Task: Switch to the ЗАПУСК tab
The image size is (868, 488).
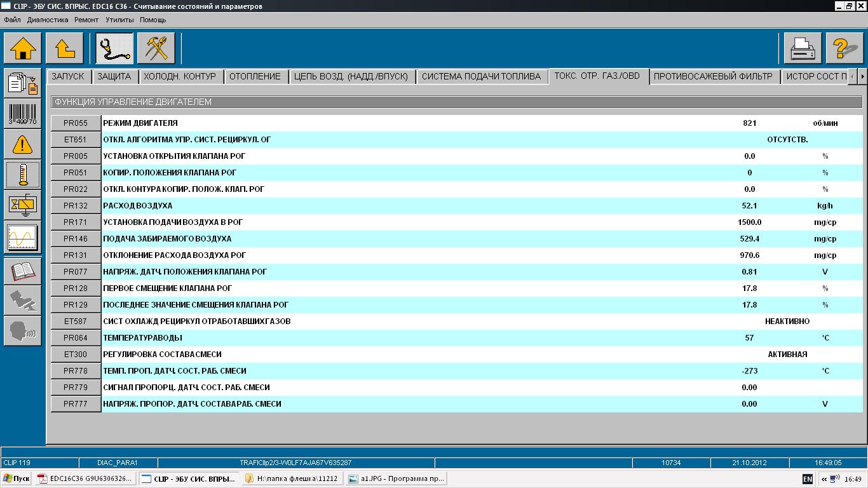Action: pos(68,76)
